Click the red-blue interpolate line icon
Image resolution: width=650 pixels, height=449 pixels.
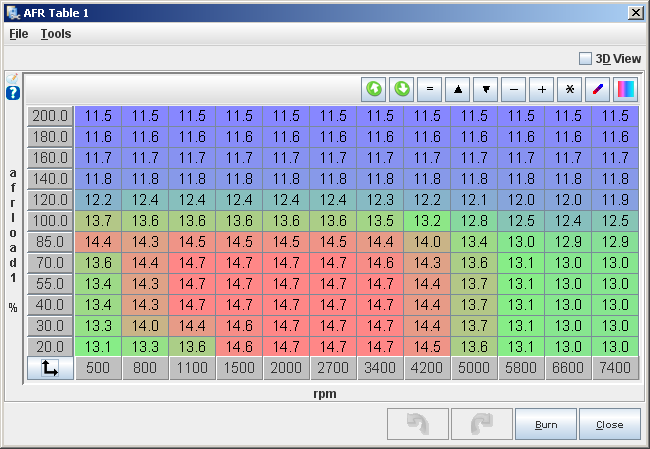[x=598, y=89]
